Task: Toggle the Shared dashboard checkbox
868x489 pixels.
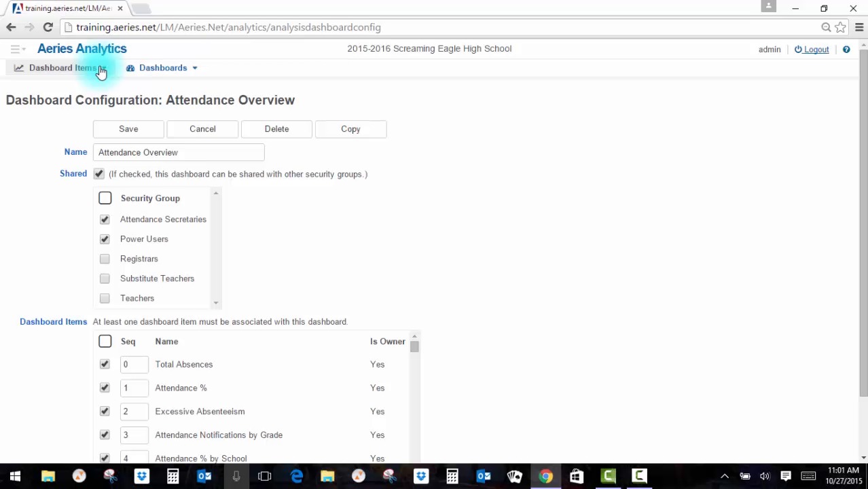Action: coord(99,174)
